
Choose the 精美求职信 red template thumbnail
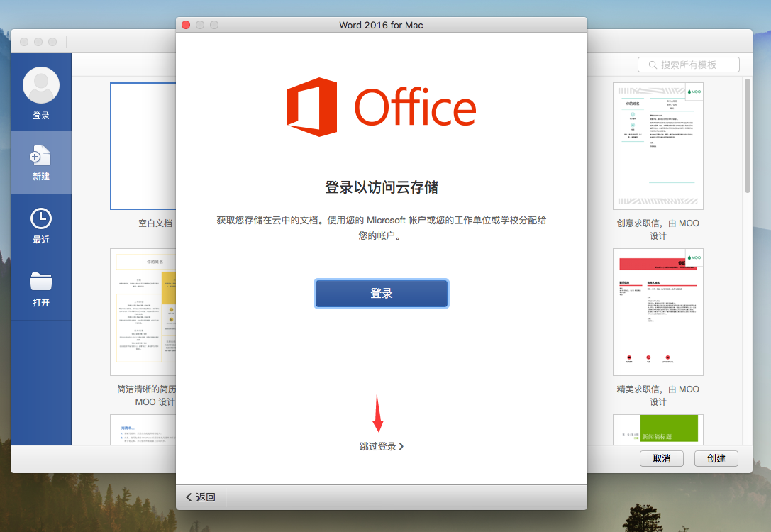coord(658,312)
